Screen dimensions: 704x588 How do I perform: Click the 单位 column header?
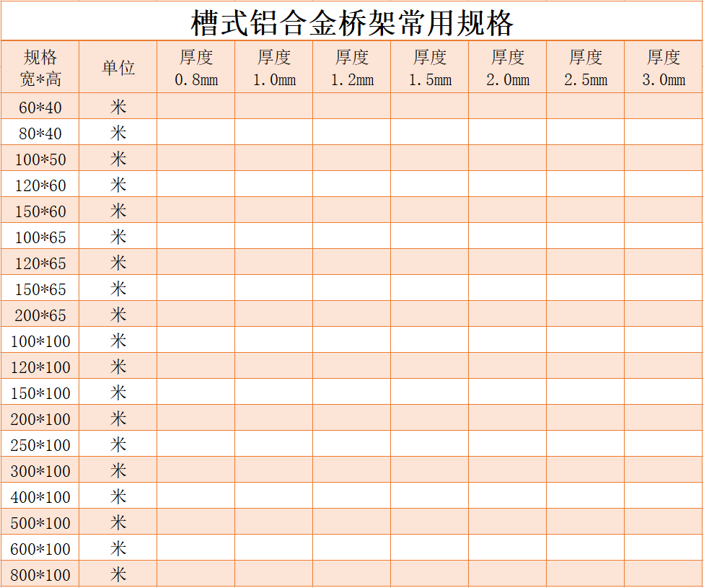[x=117, y=66]
